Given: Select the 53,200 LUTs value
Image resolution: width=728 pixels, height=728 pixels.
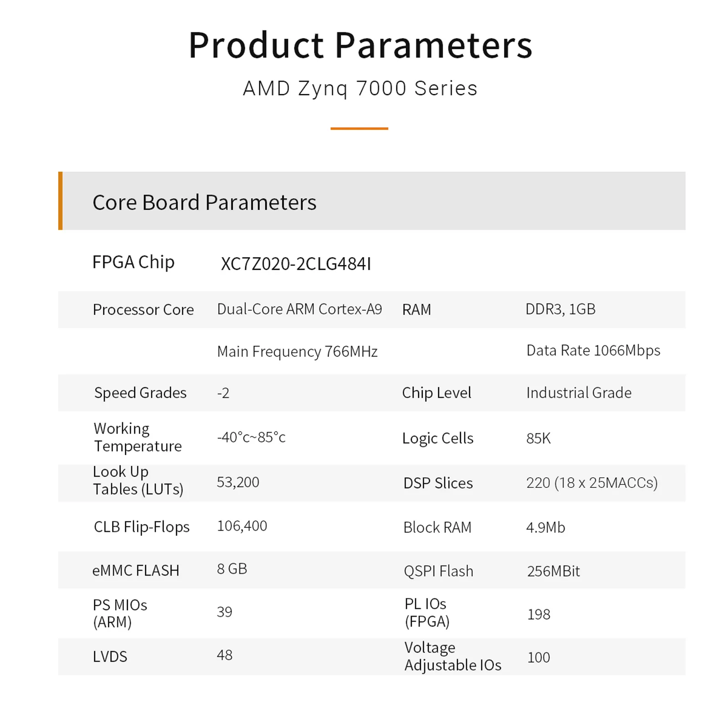Looking at the screenshot, I should (238, 482).
